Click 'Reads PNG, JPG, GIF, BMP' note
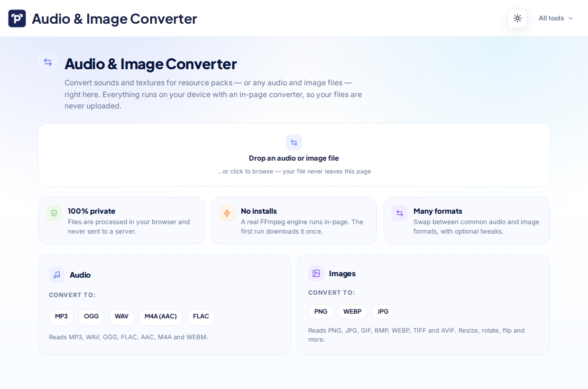This screenshot has height=389, width=588. pyautogui.click(x=416, y=335)
